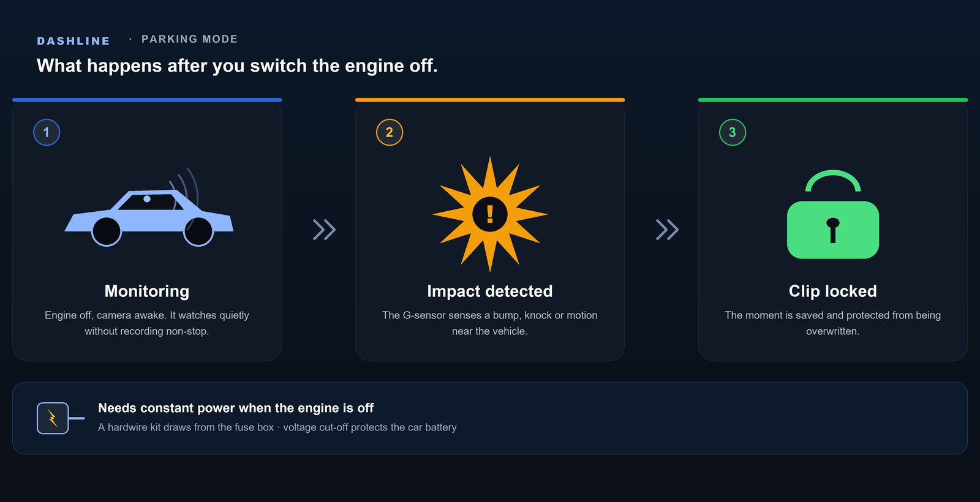Click the exclamation mark inside the starburst
980x502 pixels.
[x=490, y=214]
